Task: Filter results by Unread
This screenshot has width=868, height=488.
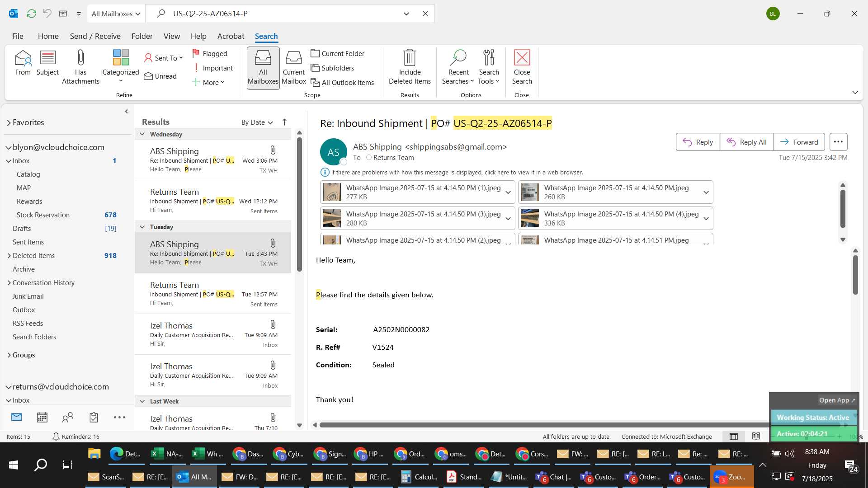Action: pos(160,76)
